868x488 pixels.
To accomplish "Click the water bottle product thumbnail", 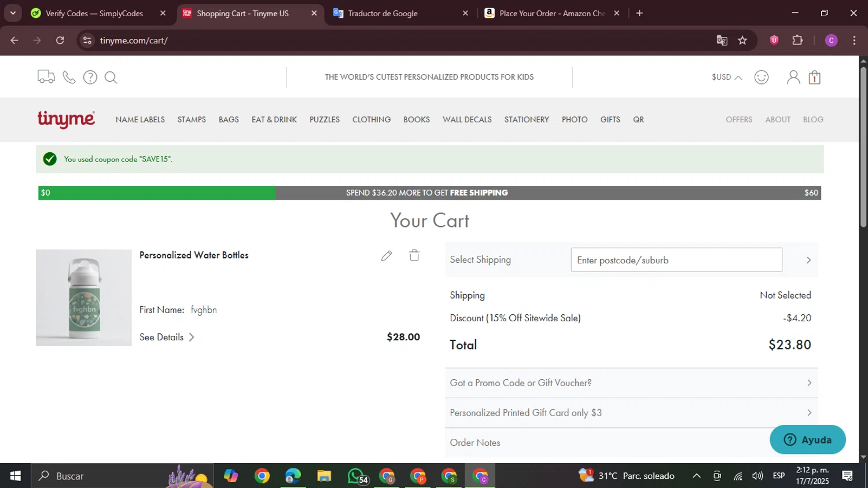I will coord(84,298).
